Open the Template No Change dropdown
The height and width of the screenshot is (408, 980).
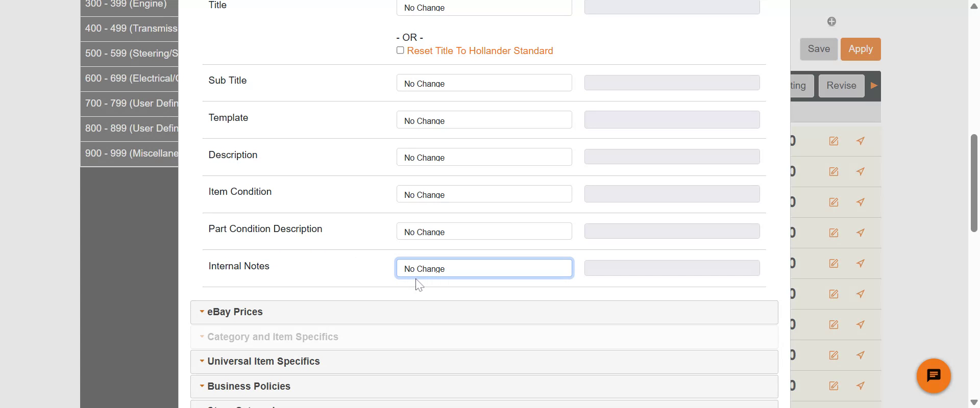coord(484,120)
